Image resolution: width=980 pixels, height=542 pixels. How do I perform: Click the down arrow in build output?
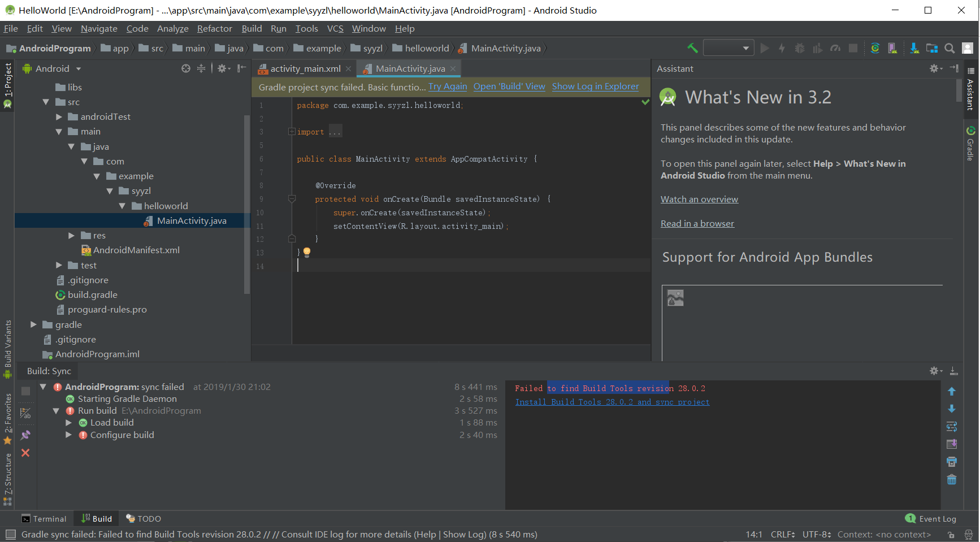pos(952,409)
